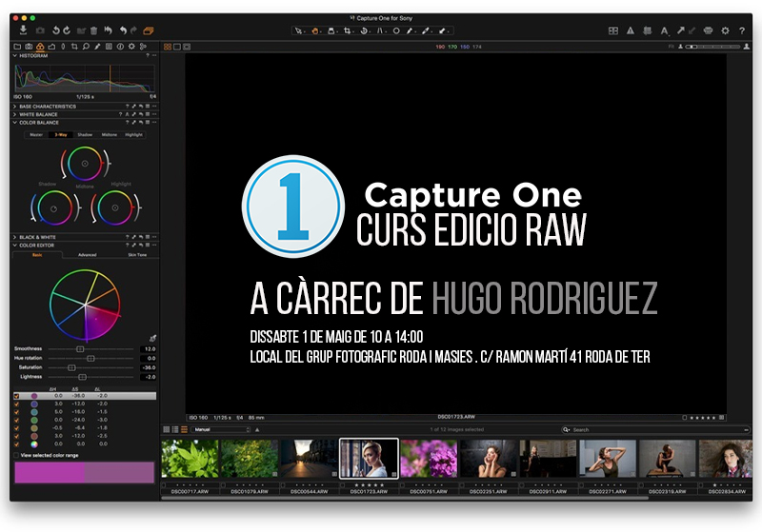Toggle checkbox of the olive yellow color row
This screenshot has height=532, width=762.
point(17,428)
